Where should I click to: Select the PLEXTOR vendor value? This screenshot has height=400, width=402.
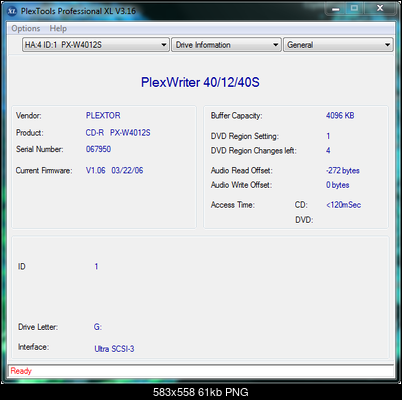103,115
